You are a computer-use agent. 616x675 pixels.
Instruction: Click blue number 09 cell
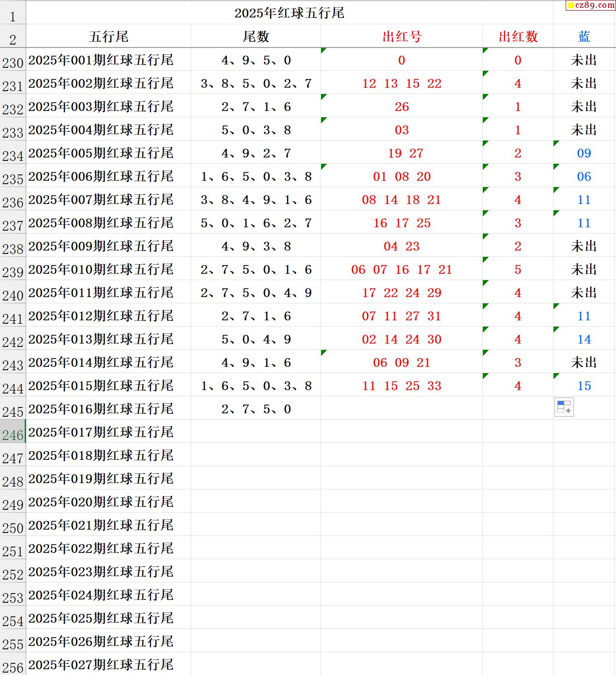(584, 153)
